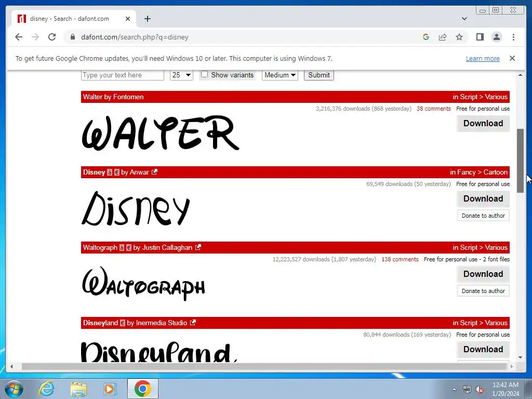
Task: Open Disneyland font title link
Action: point(100,323)
